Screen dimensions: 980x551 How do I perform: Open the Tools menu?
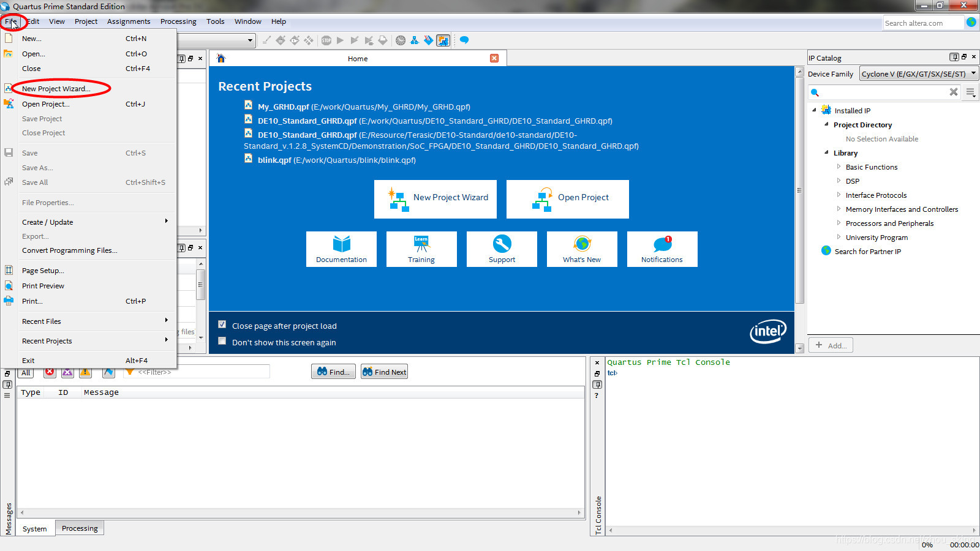coord(215,21)
